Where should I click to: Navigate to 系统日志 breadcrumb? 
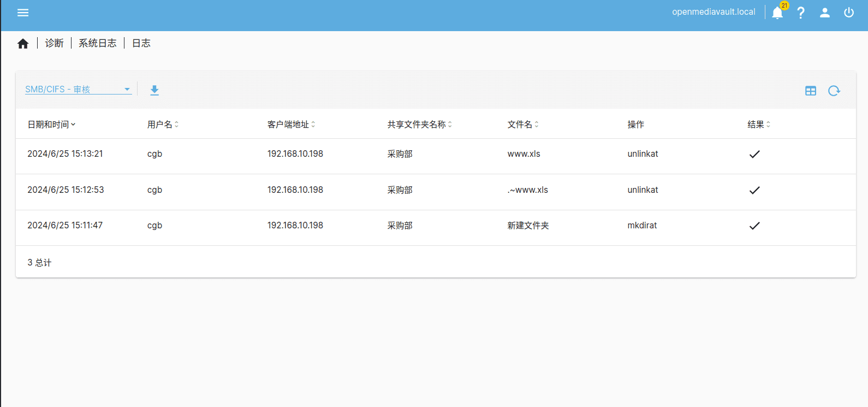[98, 43]
